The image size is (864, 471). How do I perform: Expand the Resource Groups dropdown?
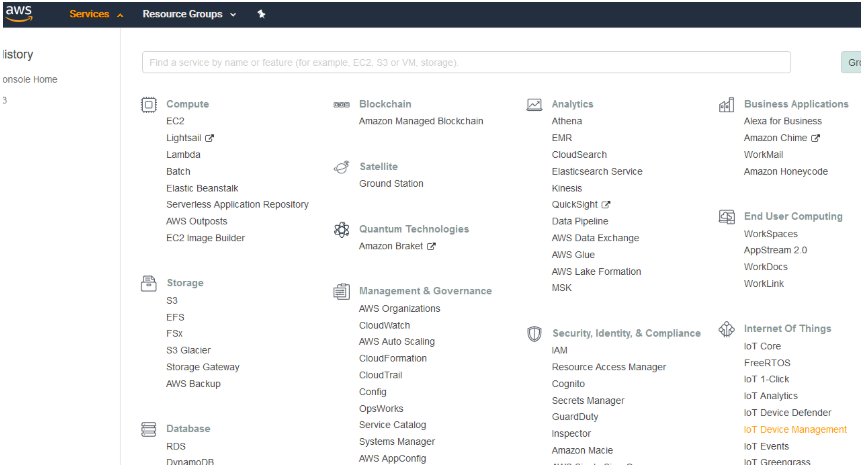(189, 14)
